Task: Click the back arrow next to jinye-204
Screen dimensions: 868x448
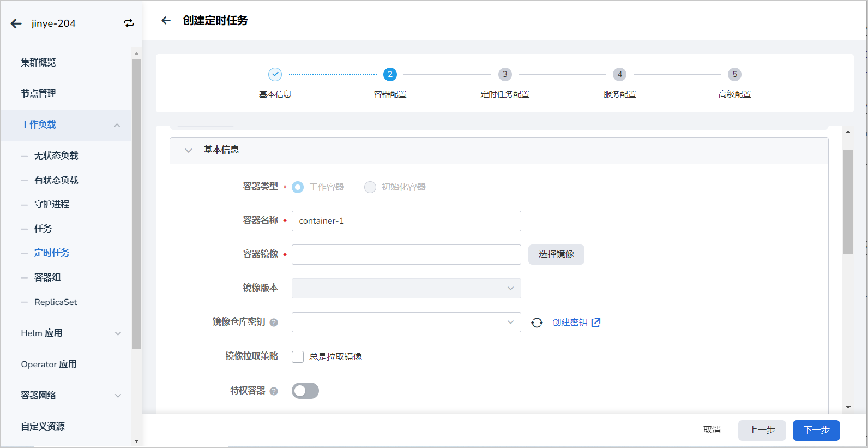Action: click(x=16, y=23)
